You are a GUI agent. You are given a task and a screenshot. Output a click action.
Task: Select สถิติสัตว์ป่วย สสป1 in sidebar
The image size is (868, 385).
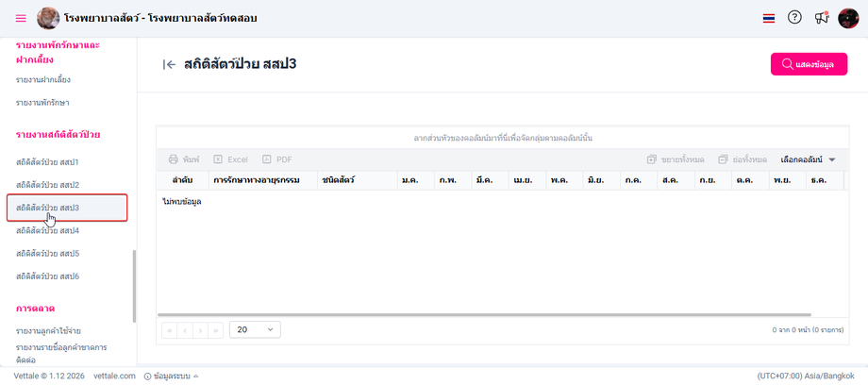pyautogui.click(x=47, y=162)
